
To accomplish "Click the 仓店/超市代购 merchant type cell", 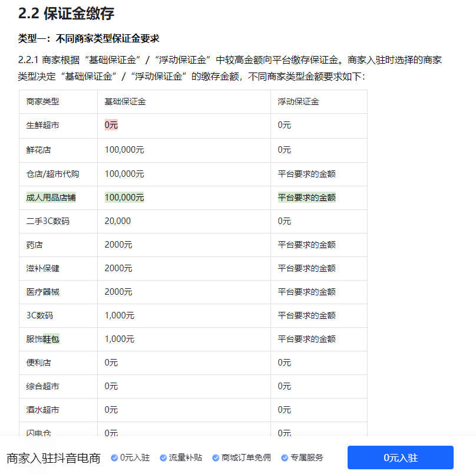I will [x=52, y=174].
